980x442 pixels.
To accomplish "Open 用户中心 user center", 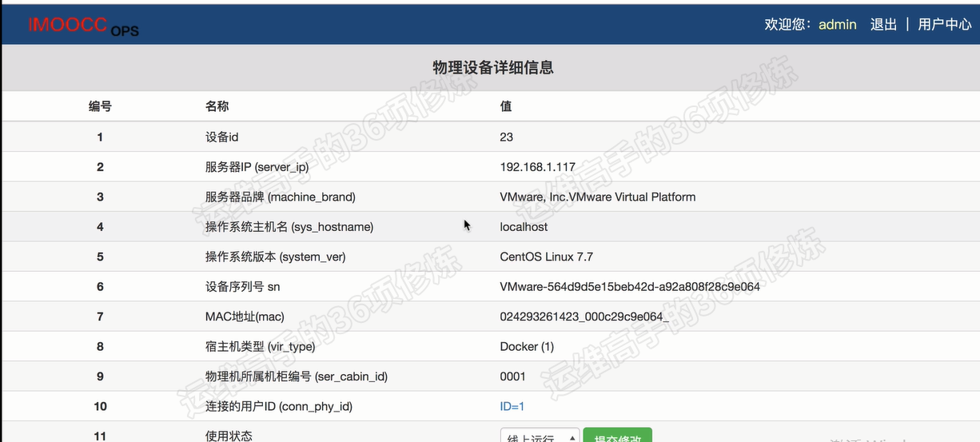I will coord(944,25).
